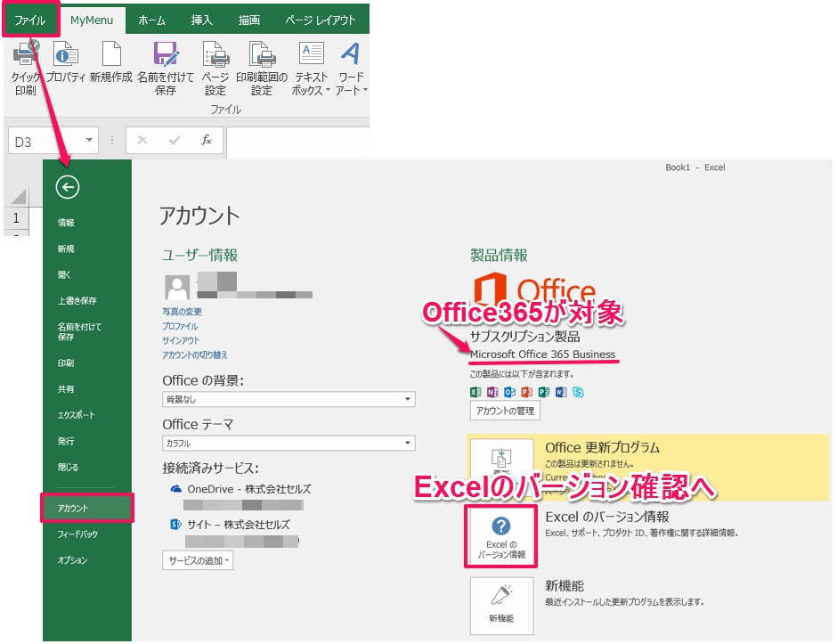Click the formula bar input area
Viewport: 837px width, 644px height.
tap(298, 142)
